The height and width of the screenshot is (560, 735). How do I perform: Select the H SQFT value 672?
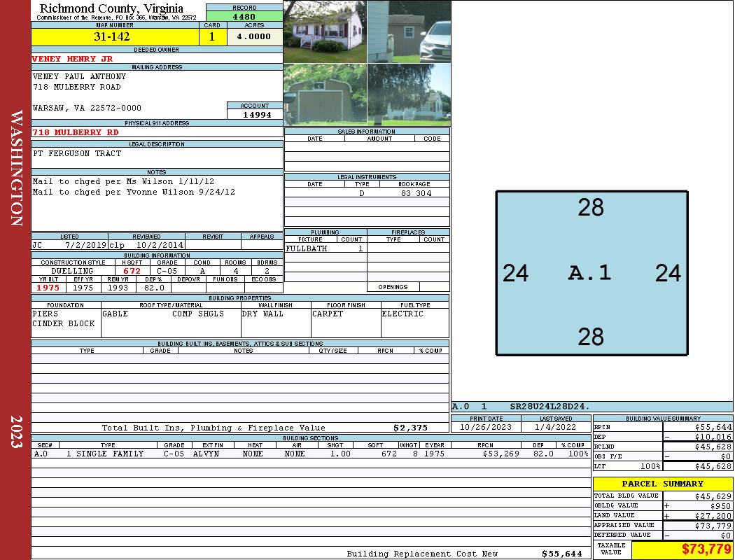coord(132,272)
